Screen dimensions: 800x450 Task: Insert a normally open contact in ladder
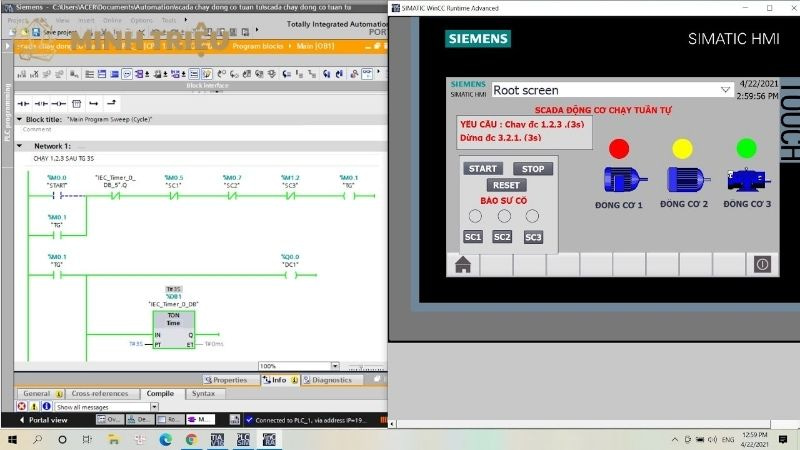22,103
